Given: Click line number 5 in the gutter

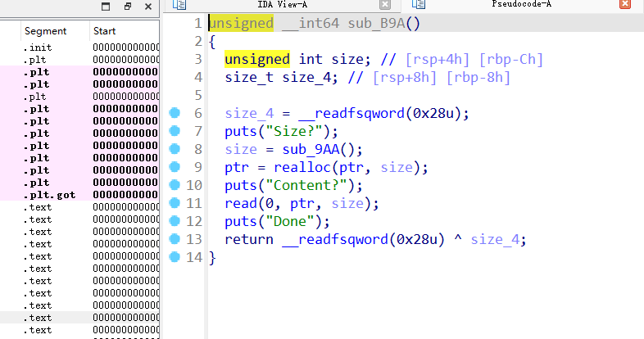Looking at the screenshot, I should (x=198, y=95).
